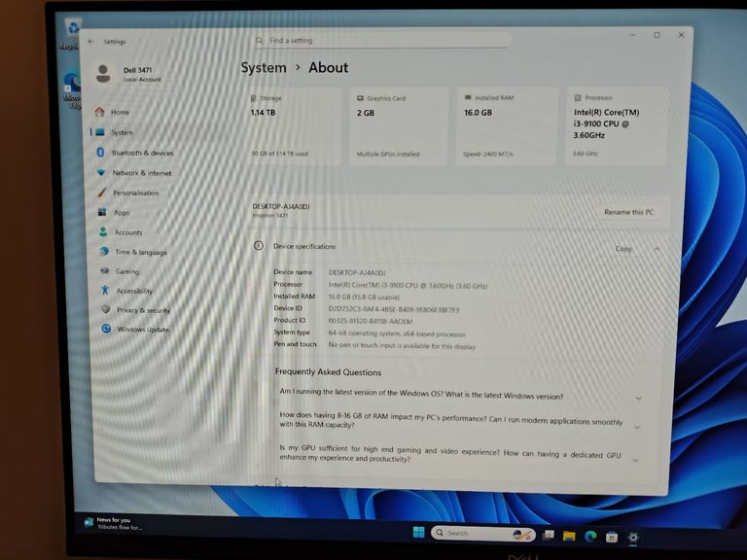Select the Device ID value text
Image resolution: width=747 pixels, height=560 pixels.
394,309
